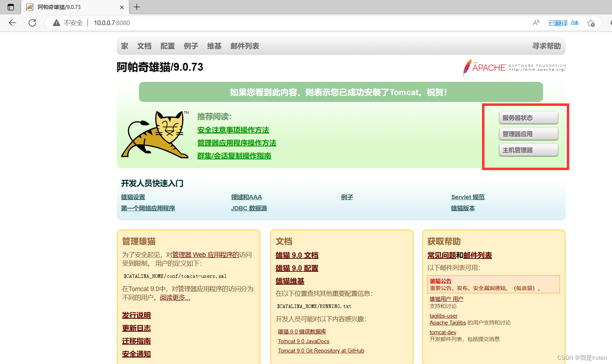This screenshot has width=612, height=364.
Task: Open 邮件列表 link under 获取帮助
Action: click(x=478, y=255)
